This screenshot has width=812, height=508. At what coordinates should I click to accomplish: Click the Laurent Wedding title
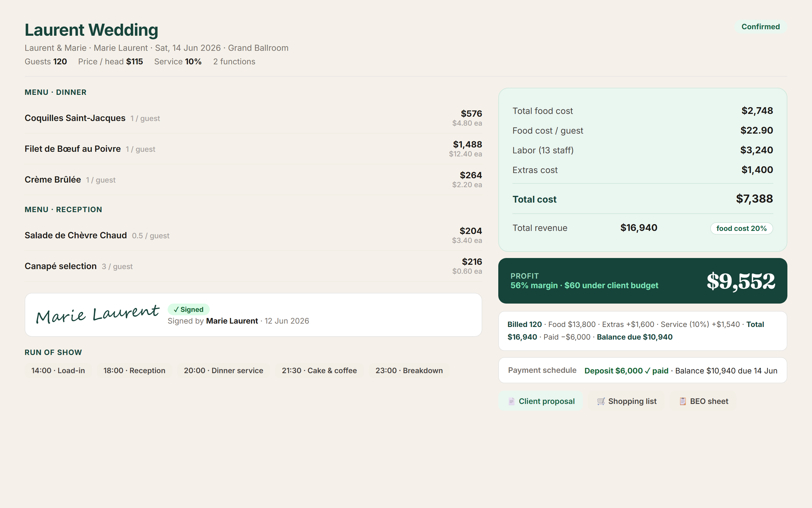pyautogui.click(x=91, y=30)
